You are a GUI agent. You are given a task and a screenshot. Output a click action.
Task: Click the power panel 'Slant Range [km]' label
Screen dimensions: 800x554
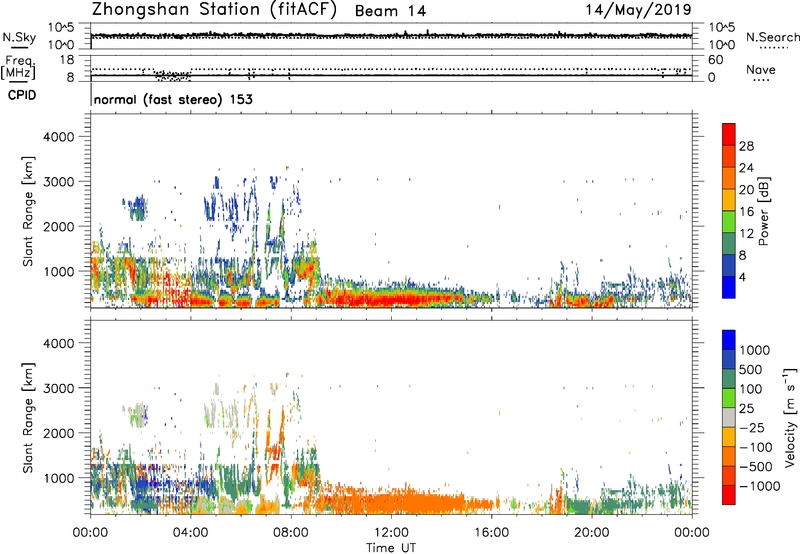(x=28, y=211)
